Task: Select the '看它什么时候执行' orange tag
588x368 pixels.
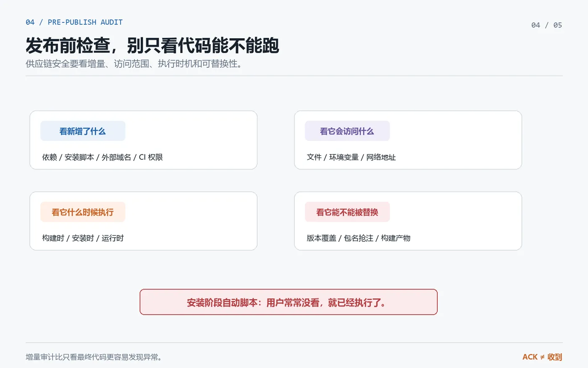Action: (x=83, y=212)
